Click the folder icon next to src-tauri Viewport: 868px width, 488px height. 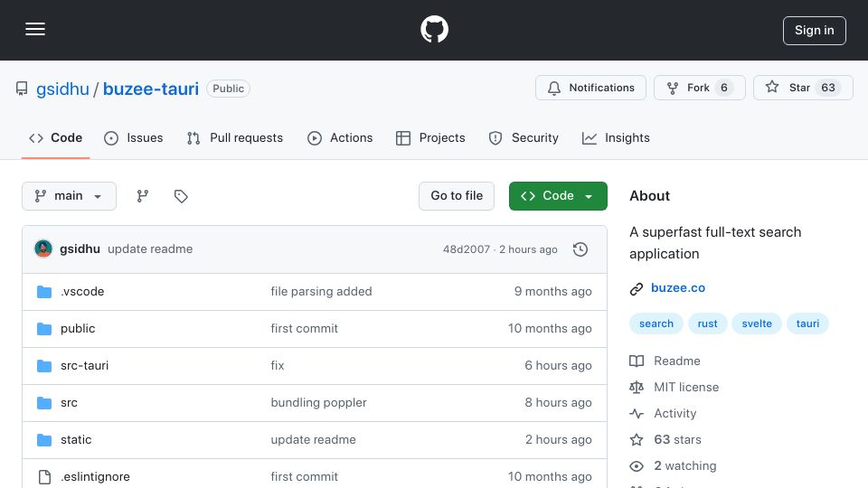(x=44, y=366)
